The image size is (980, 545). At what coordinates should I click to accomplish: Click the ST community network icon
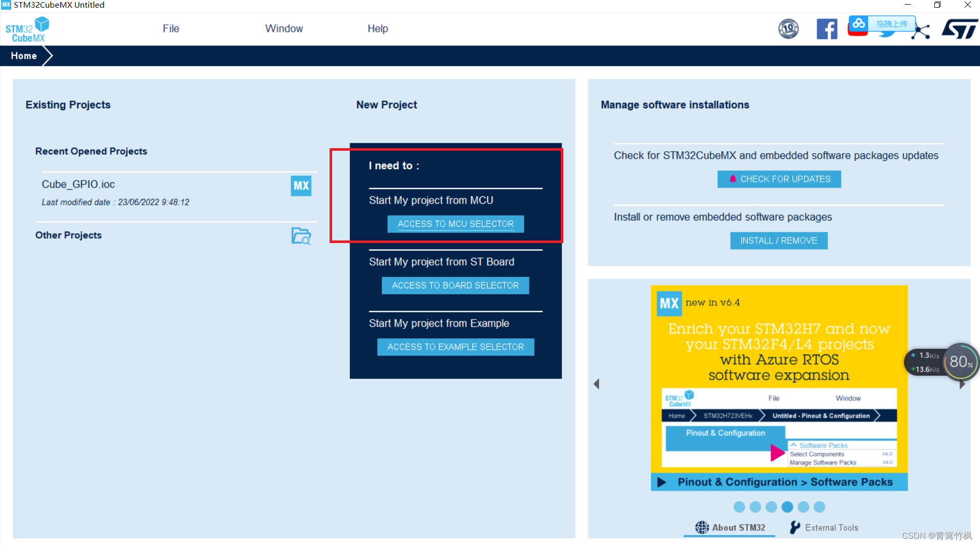(x=921, y=31)
